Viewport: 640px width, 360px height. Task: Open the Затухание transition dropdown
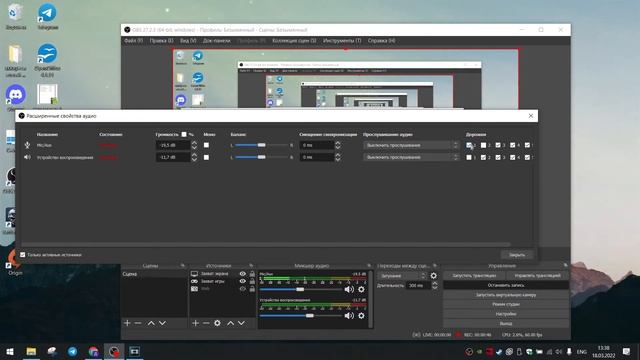[x=402, y=276]
